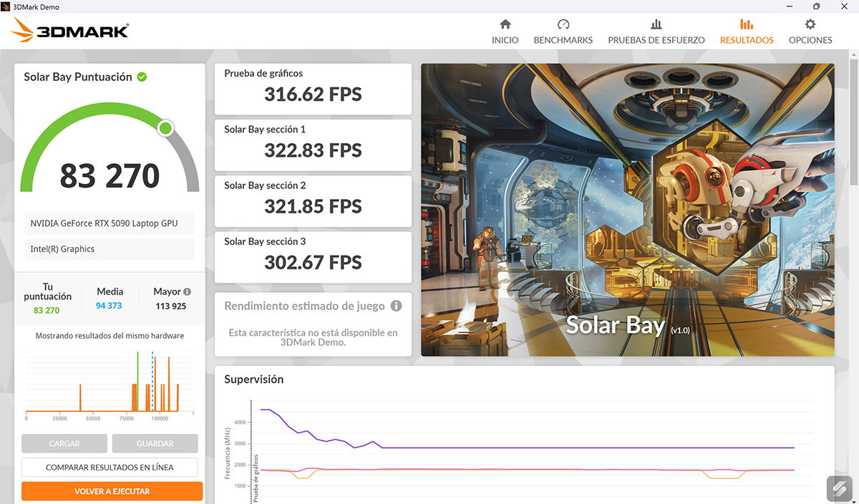The height and width of the screenshot is (504, 859).
Task: Select the RESULTADOS tab
Action: click(x=747, y=31)
